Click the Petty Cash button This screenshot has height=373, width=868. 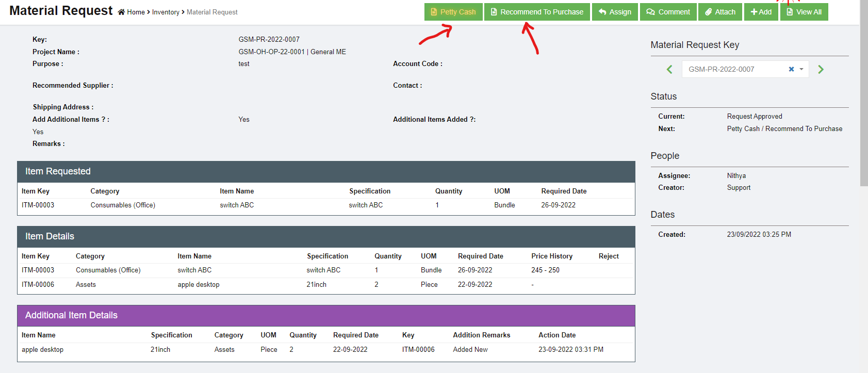tap(453, 12)
